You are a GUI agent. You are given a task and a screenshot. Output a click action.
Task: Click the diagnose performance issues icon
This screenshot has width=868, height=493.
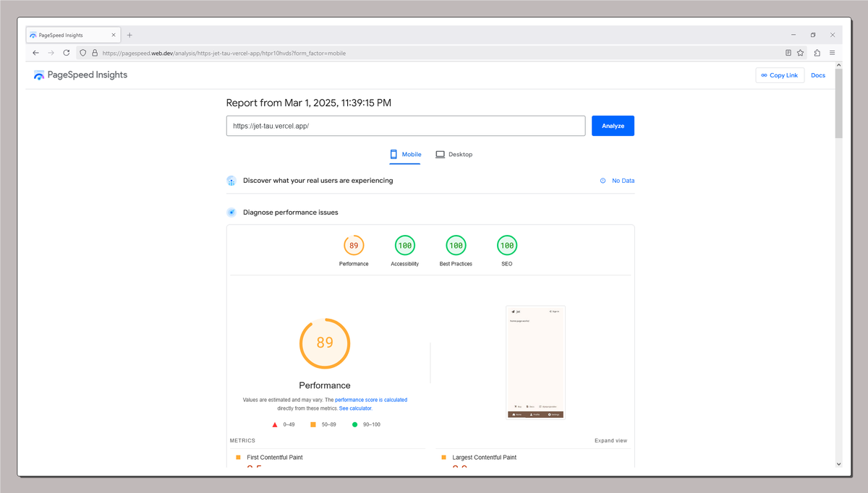(231, 213)
